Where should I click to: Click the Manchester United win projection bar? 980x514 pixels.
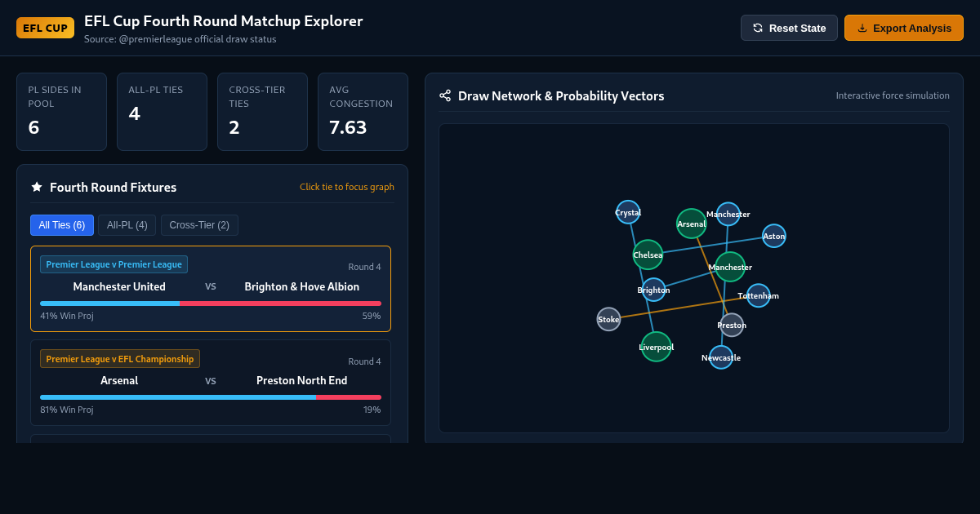pos(211,304)
